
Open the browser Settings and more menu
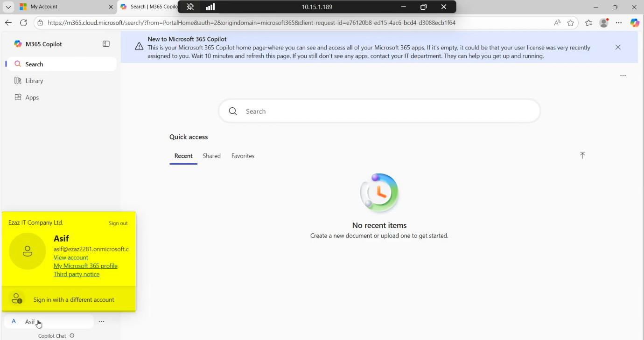point(619,22)
